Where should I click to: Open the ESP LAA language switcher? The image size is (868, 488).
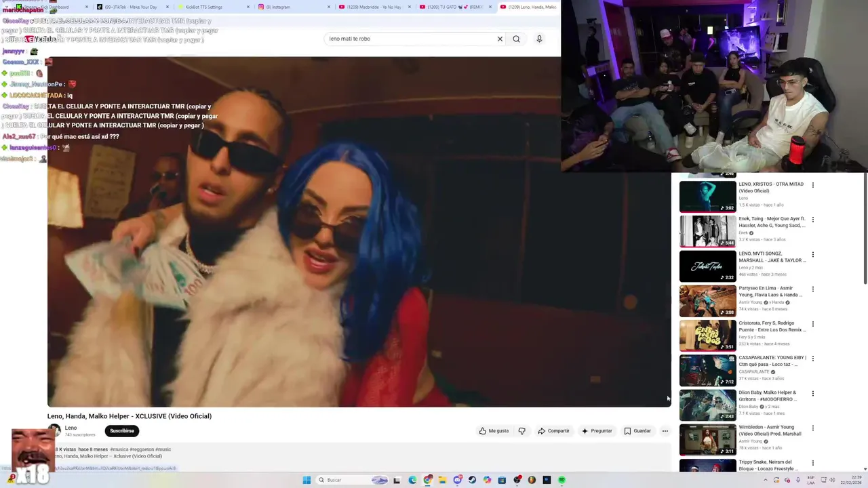tap(811, 480)
